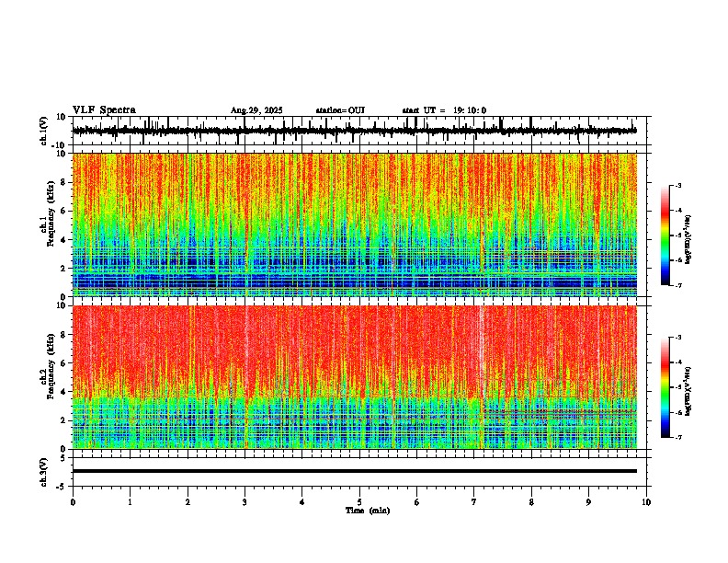Viewport: 728px width, 563px height.
Task: Click the "4" tick on the Time axis
Action: coord(302,502)
